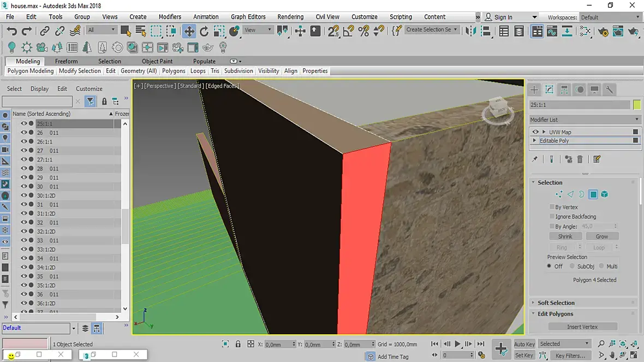This screenshot has height=362, width=644.
Task: Open the Rendering menu
Action: [290, 17]
